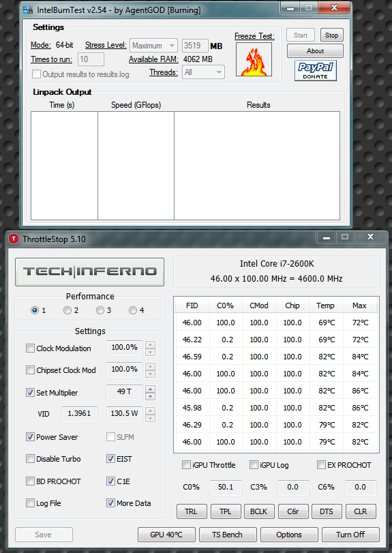Click the Results column header
Viewport: 392px width, 553px height.
coord(258,105)
